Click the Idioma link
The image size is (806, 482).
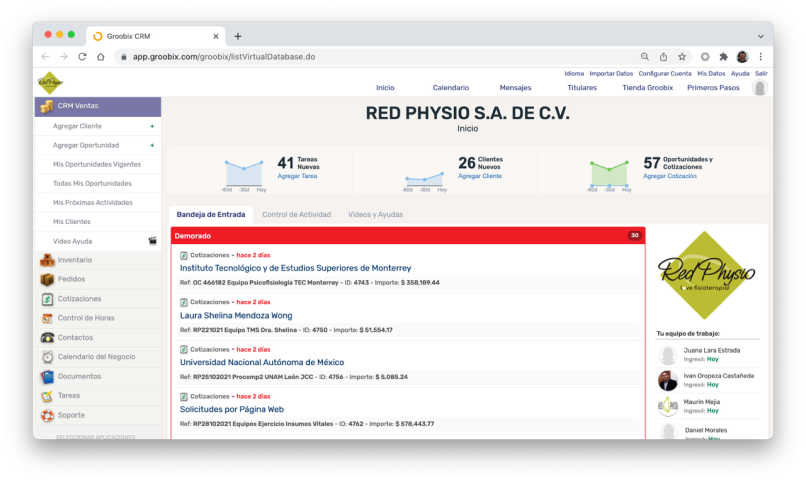coord(574,74)
